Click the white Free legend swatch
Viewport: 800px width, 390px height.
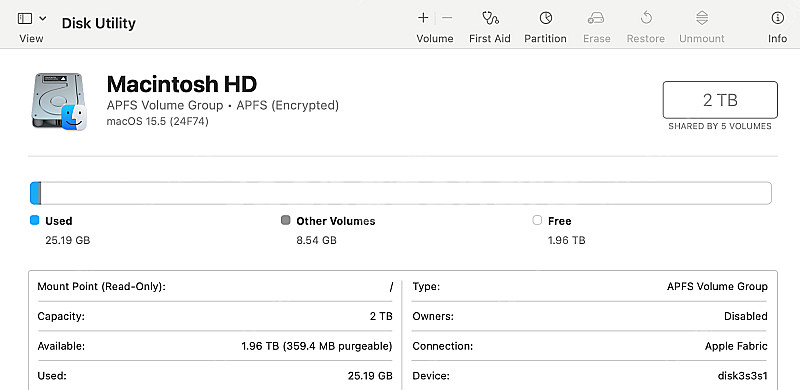[x=537, y=221]
